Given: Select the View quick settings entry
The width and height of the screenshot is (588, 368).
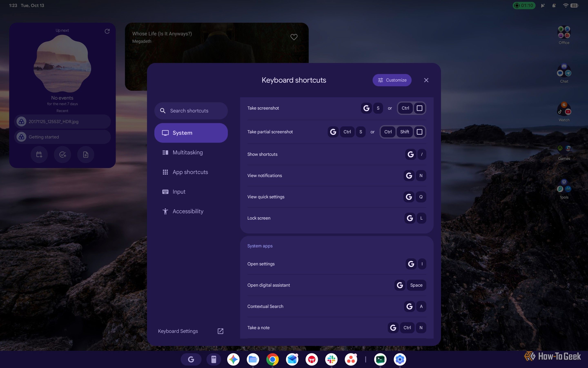Looking at the screenshot, I should tap(336, 197).
